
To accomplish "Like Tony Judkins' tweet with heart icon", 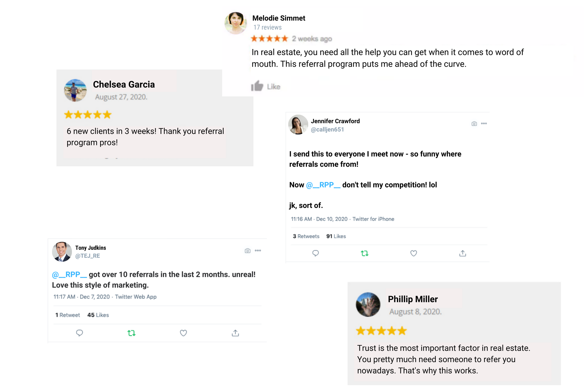I will click(x=183, y=333).
